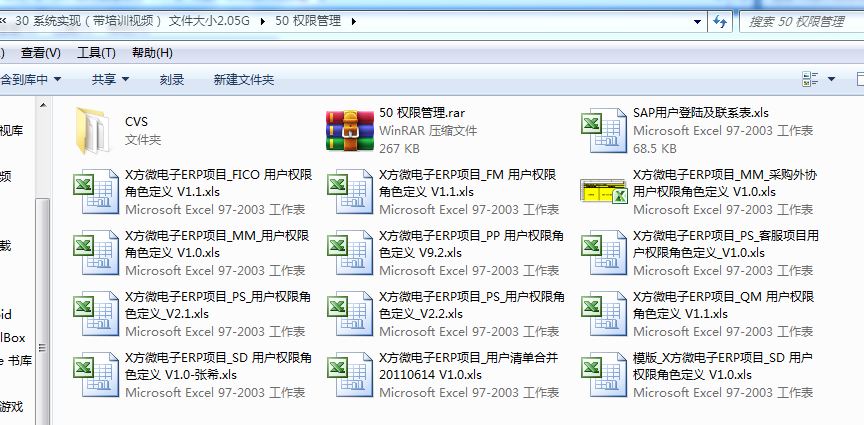The height and width of the screenshot is (425, 864).
Task: Click navigation pane scroll up arrow
Action: 43,105
